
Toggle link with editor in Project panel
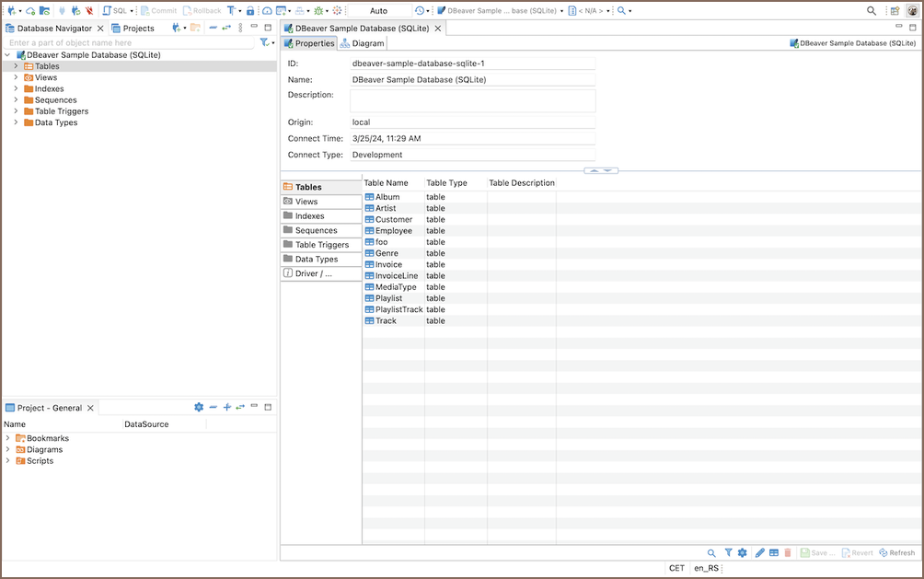point(240,408)
